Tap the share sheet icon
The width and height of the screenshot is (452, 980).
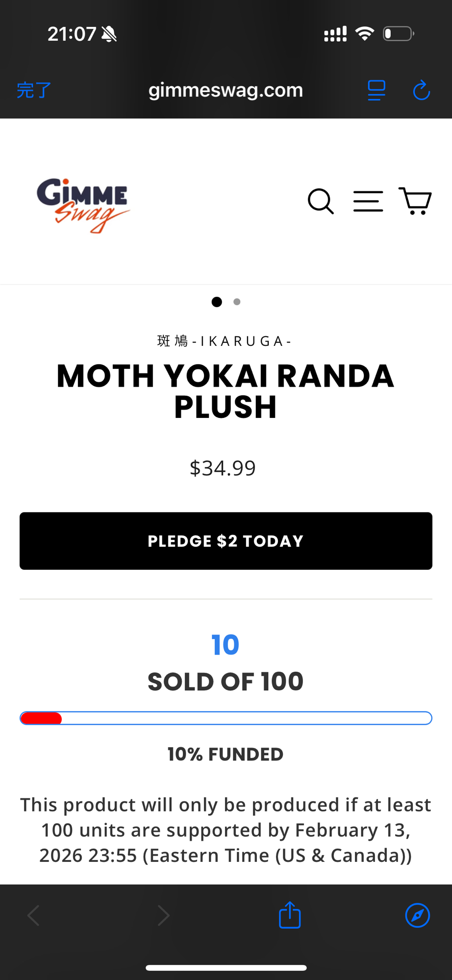pyautogui.click(x=290, y=915)
